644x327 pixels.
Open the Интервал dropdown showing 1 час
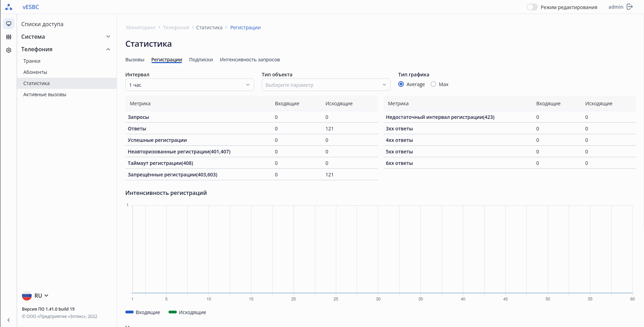coord(189,85)
